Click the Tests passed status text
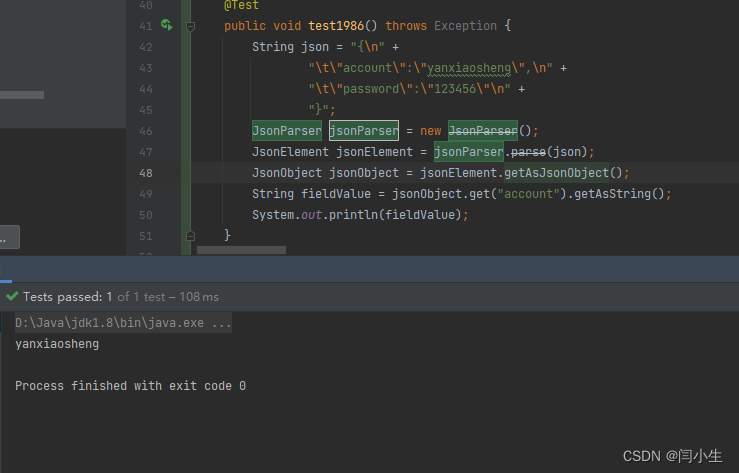Image resolution: width=739 pixels, height=473 pixels. tap(121, 297)
